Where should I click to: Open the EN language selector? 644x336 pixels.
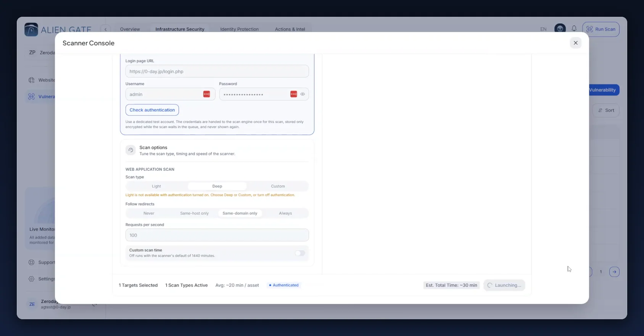click(x=543, y=29)
